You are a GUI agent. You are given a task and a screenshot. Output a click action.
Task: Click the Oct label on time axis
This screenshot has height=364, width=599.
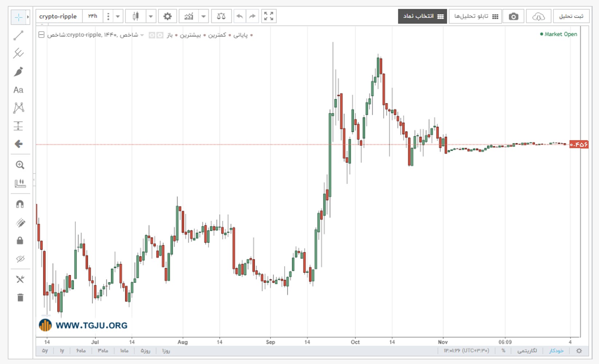pos(355,342)
